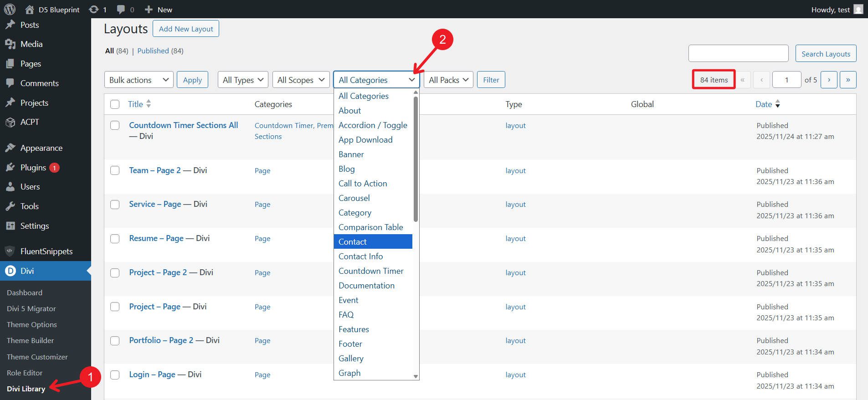Open Team – Page 2 layout link
This screenshot has height=400, width=868.
tap(155, 170)
